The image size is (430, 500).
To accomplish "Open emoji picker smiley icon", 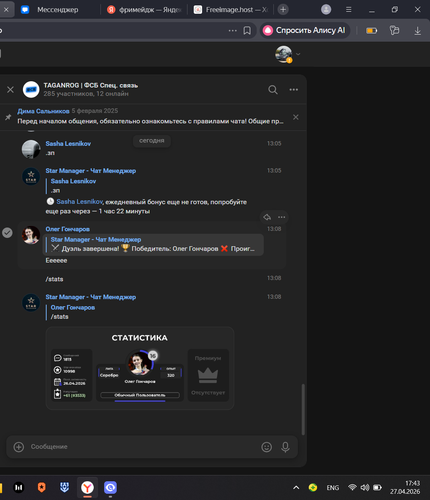I will click(x=266, y=447).
